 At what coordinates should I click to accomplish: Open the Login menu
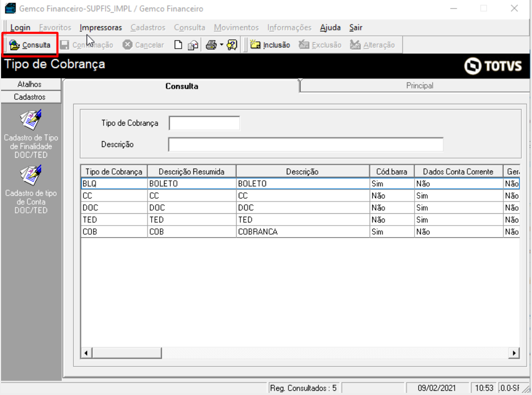click(20, 27)
